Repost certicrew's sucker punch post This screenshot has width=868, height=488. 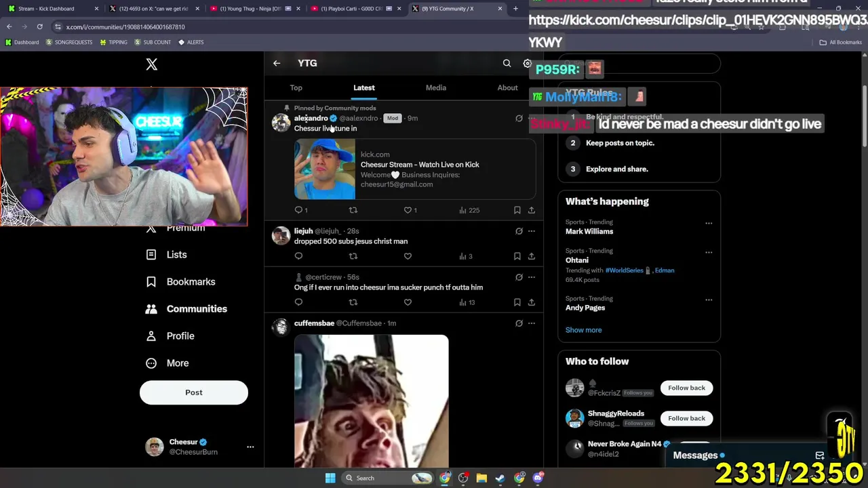[x=353, y=302]
